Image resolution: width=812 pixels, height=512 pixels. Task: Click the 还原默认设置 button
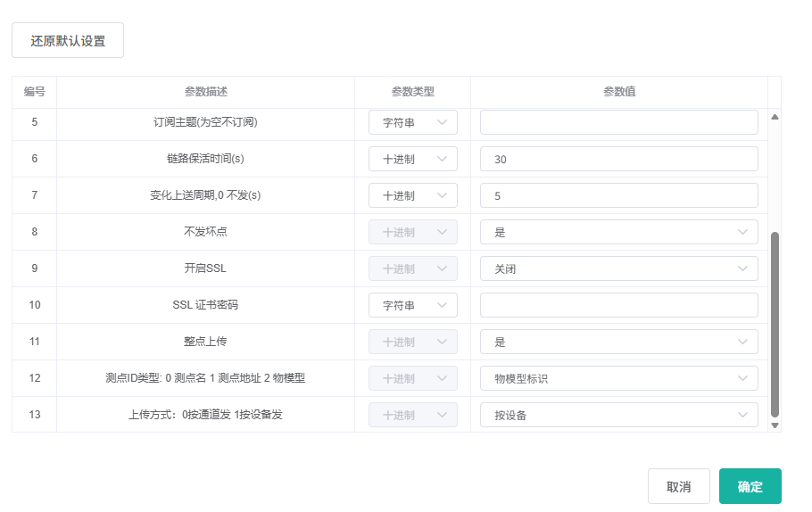68,41
